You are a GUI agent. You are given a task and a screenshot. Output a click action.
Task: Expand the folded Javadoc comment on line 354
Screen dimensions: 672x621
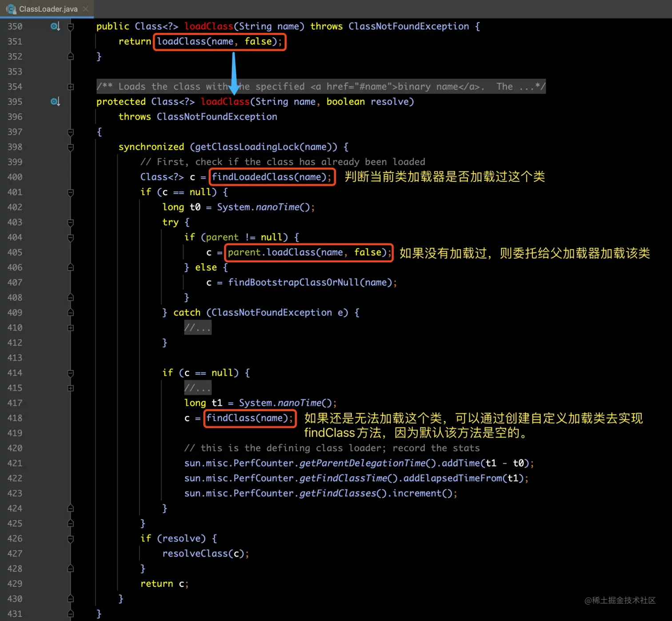71,87
